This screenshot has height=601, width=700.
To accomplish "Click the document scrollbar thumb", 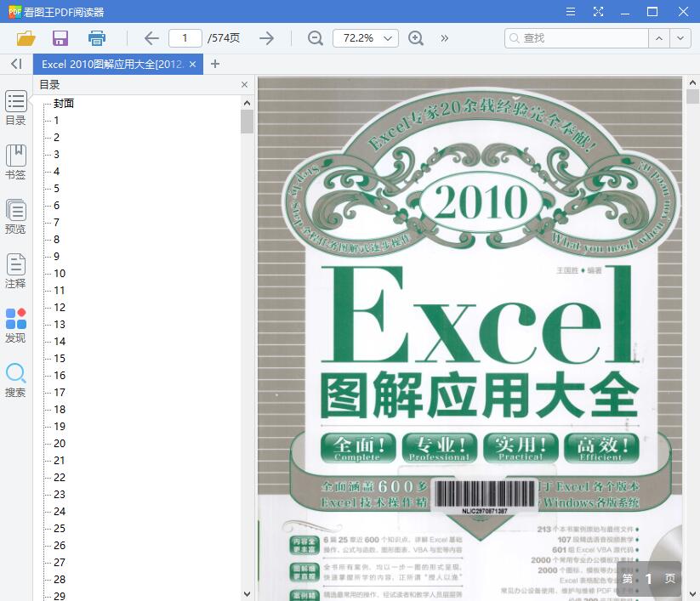I will click(x=692, y=96).
